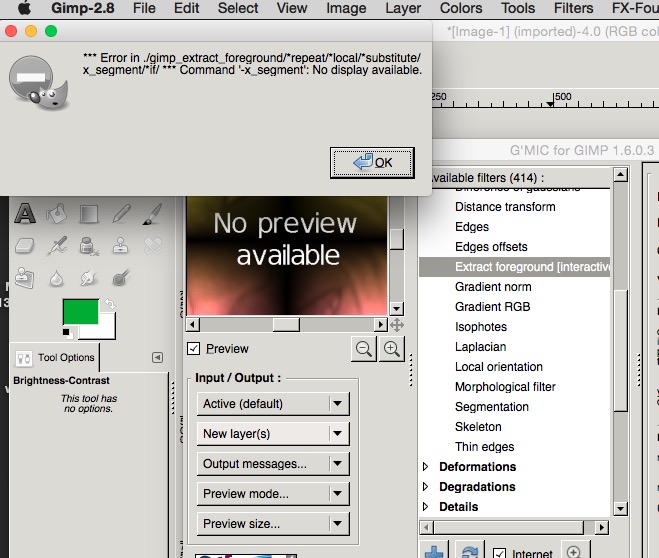
Task: Select the Gradient RGB filter
Action: (x=493, y=307)
